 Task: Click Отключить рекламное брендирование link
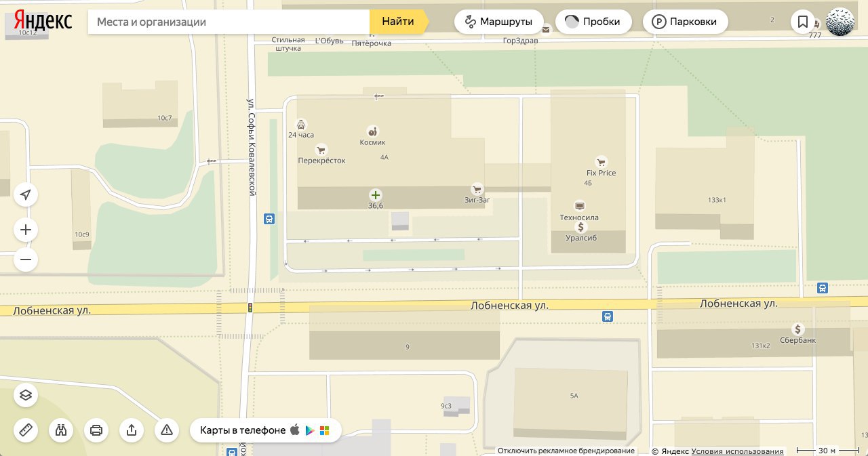[566, 451]
